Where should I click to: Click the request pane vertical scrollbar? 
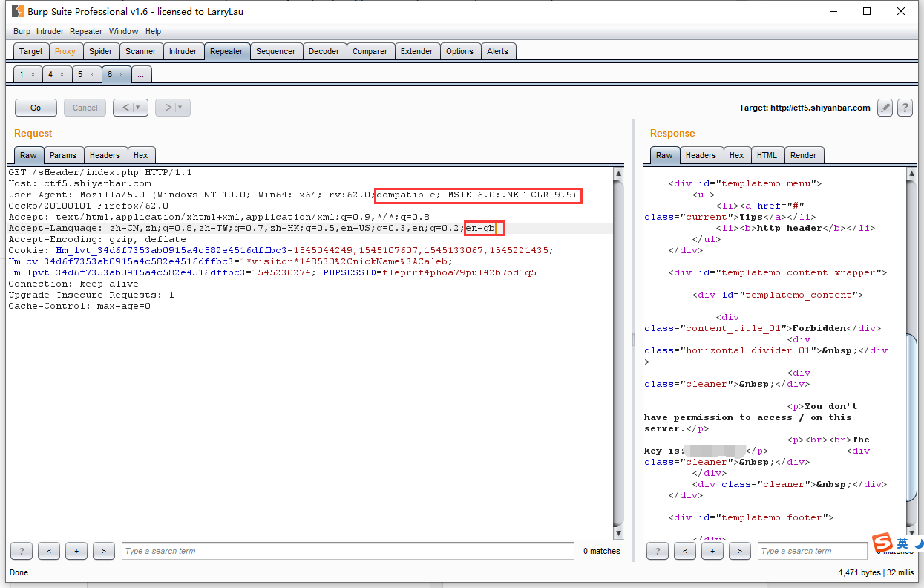tap(618, 353)
